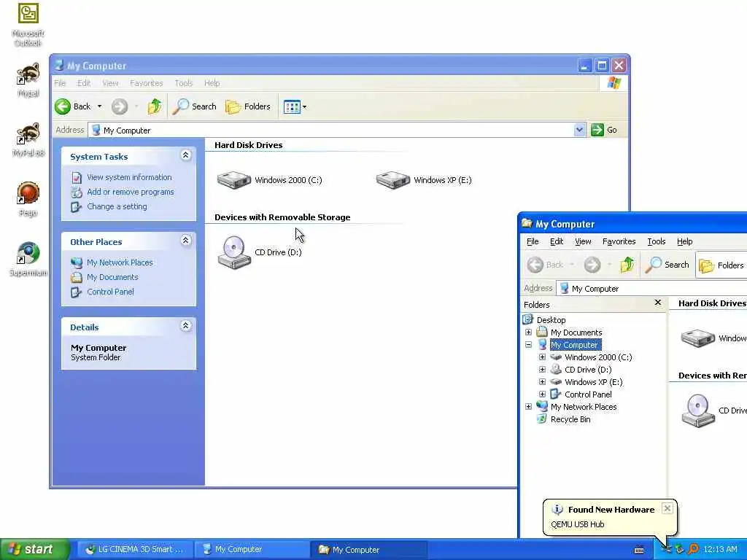747x560 pixels.
Task: Switch to first My Computer taskbar button
Action: [252, 550]
